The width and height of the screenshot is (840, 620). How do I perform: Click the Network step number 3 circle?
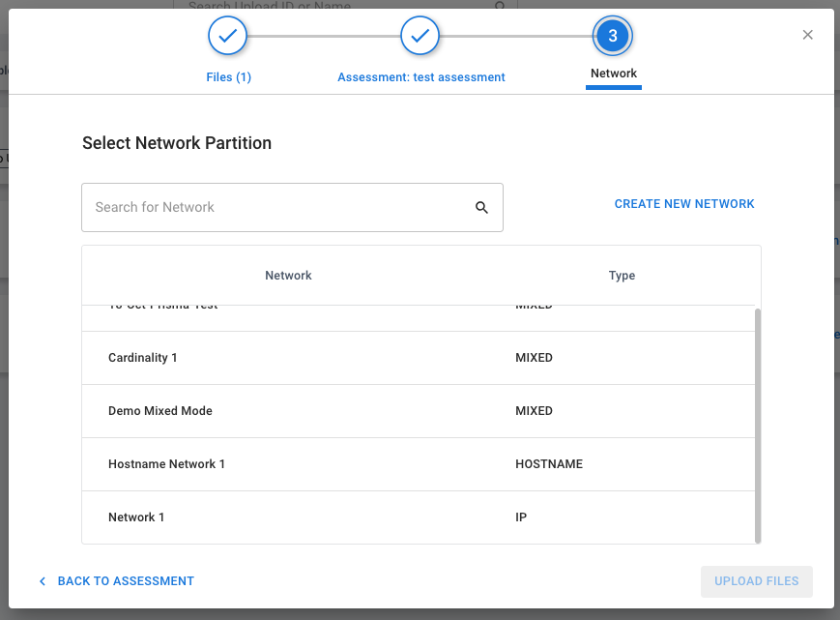click(613, 35)
